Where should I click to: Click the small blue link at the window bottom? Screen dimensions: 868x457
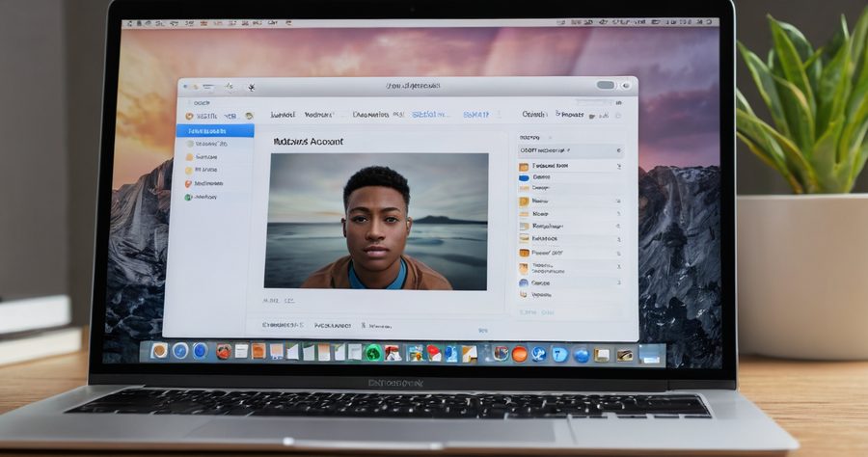483,331
